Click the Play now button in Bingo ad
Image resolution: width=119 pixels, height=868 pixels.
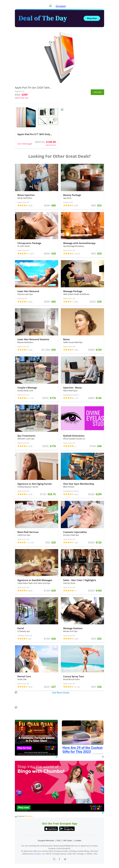[24, 807]
